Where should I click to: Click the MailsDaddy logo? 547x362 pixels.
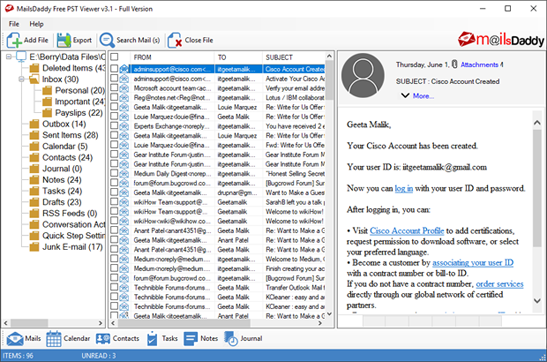501,39
